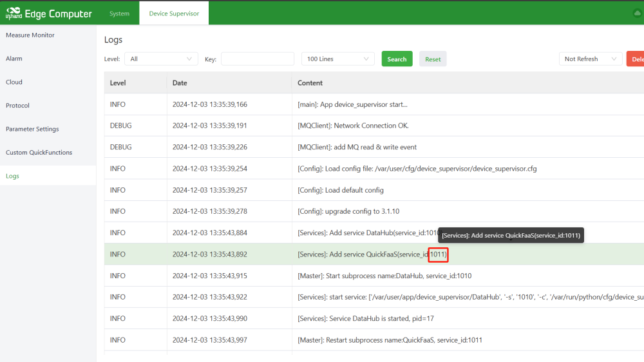The height and width of the screenshot is (362, 644).
Task: Click the InHand Edge Computer logo
Action: point(48,14)
